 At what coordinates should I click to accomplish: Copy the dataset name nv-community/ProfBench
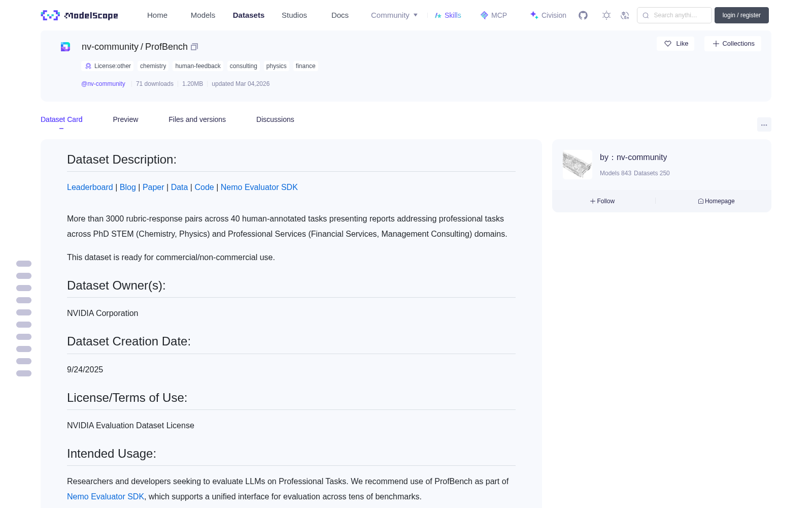(194, 47)
